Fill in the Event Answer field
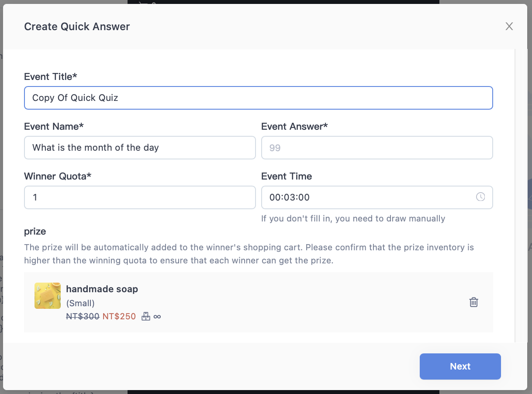This screenshot has width=532, height=394. [x=377, y=148]
